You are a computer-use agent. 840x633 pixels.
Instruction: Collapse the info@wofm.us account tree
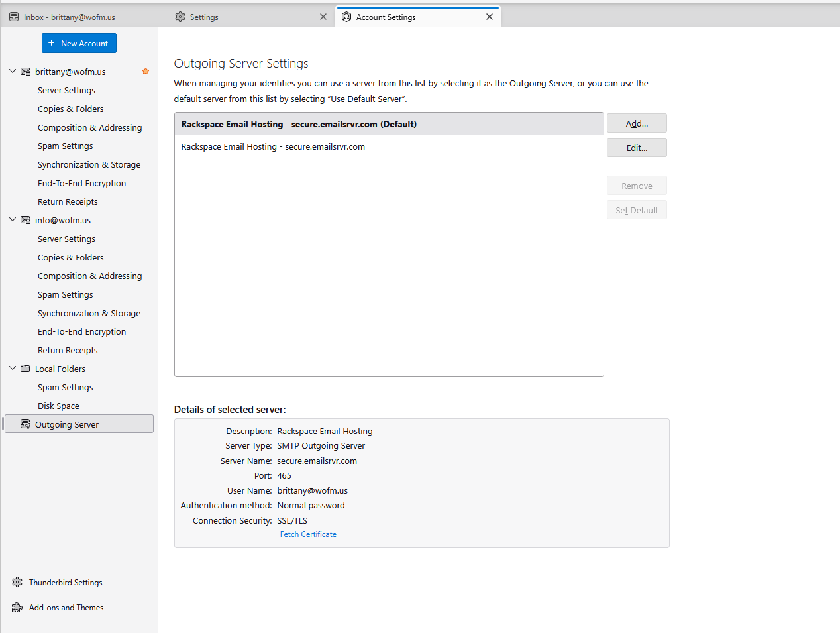click(13, 219)
